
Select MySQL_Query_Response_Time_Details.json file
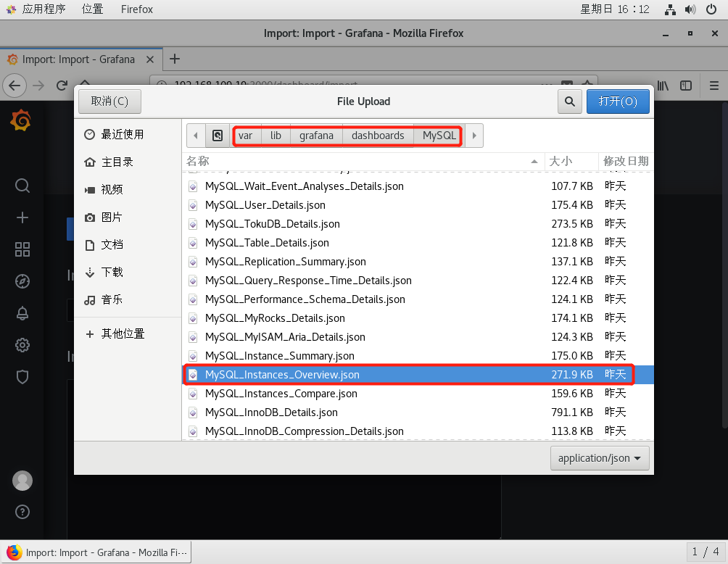pyautogui.click(x=418, y=281)
